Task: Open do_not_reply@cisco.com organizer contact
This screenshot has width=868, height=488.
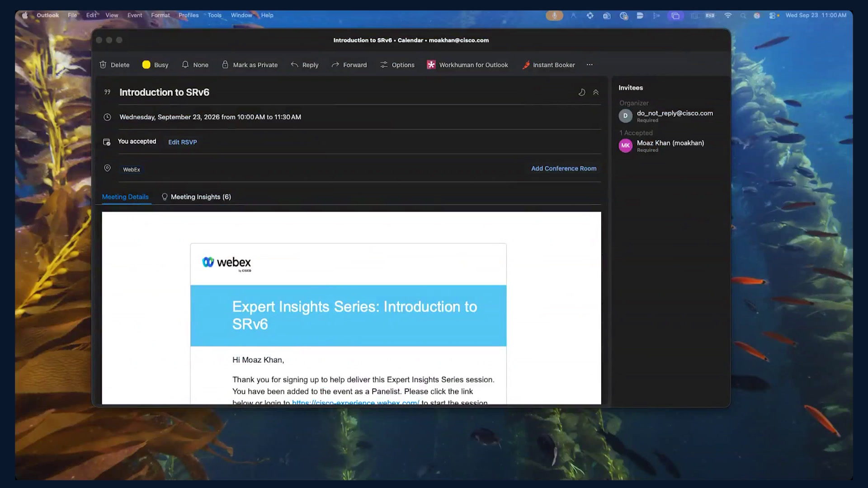Action: tap(675, 113)
